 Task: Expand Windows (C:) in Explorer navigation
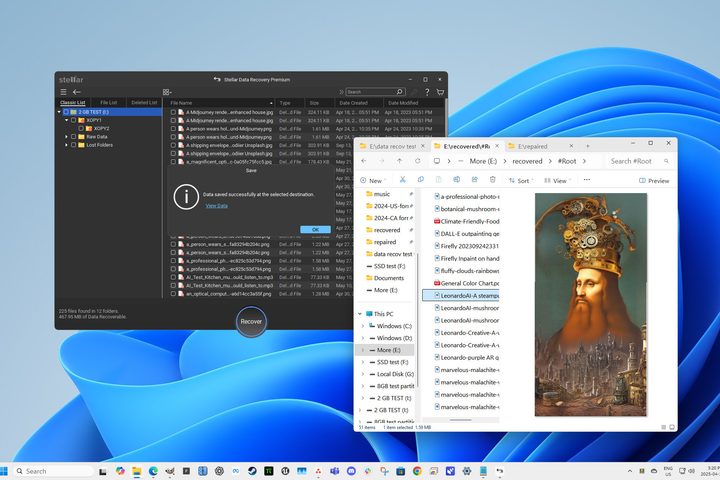point(363,326)
